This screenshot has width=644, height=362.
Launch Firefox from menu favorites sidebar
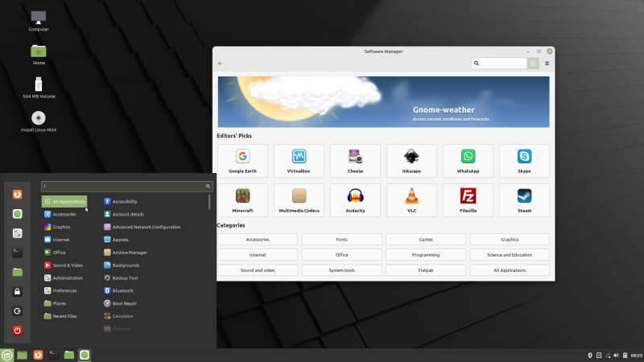click(x=17, y=194)
